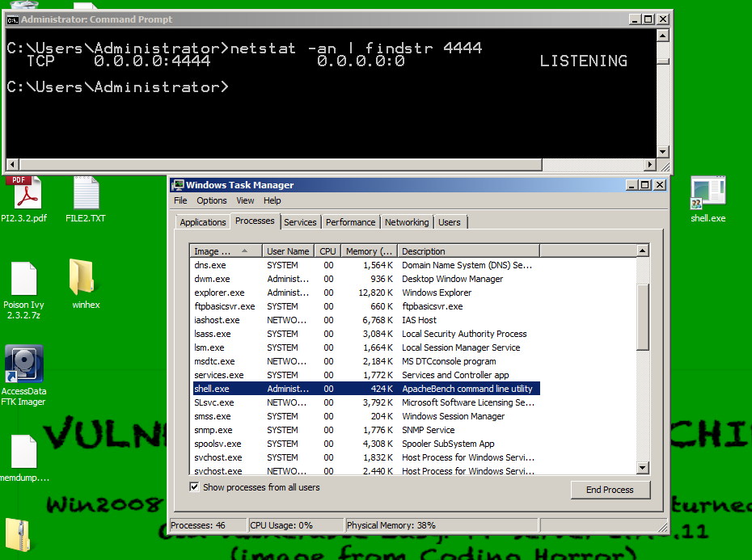Sort processes by Image Name column

pyautogui.click(x=226, y=251)
